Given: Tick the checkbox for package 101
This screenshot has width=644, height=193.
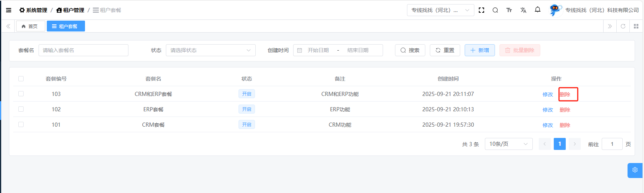Looking at the screenshot, I should (21, 124).
